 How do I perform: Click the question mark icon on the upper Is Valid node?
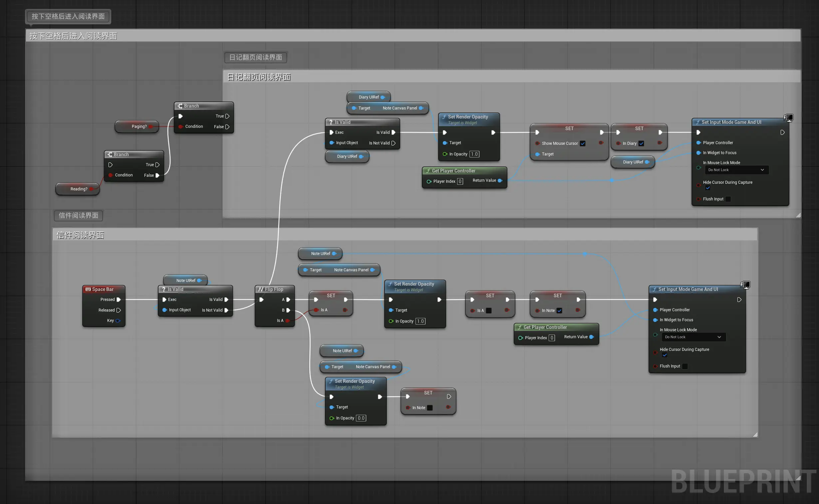pyautogui.click(x=331, y=122)
